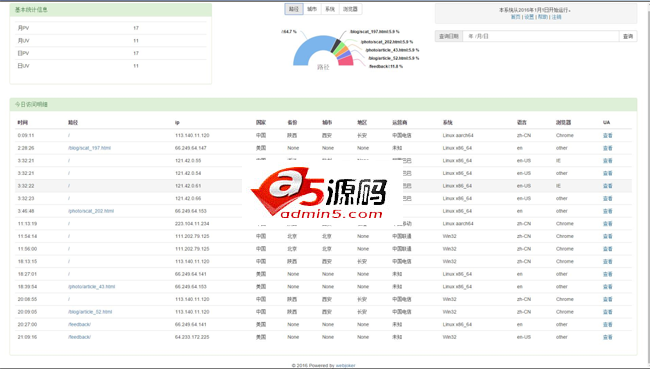
Task: View UA for the 0:09:11 row
Action: click(608, 136)
